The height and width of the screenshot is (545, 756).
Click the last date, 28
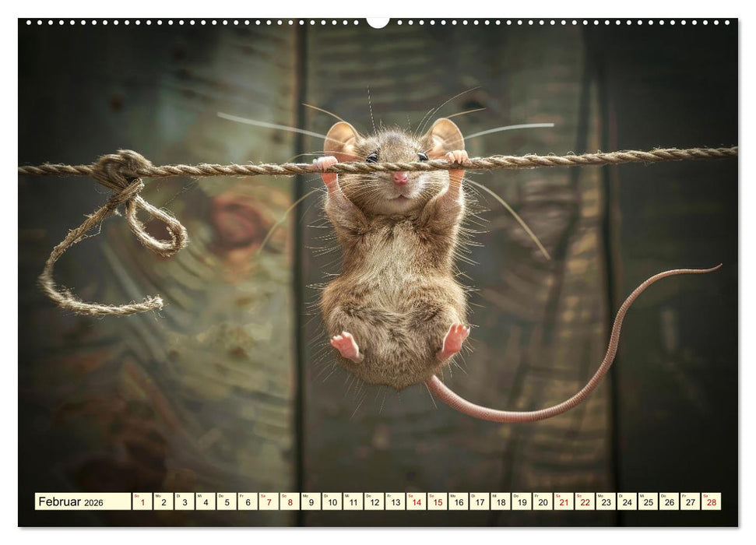(710, 501)
